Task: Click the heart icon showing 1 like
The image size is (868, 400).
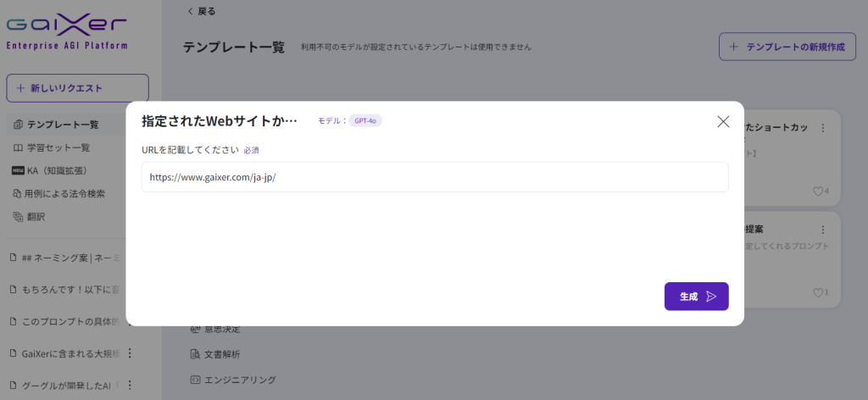Action: pos(818,292)
